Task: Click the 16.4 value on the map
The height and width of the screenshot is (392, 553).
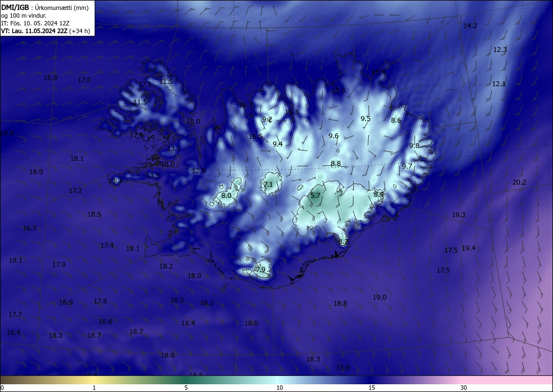Action: (13, 332)
